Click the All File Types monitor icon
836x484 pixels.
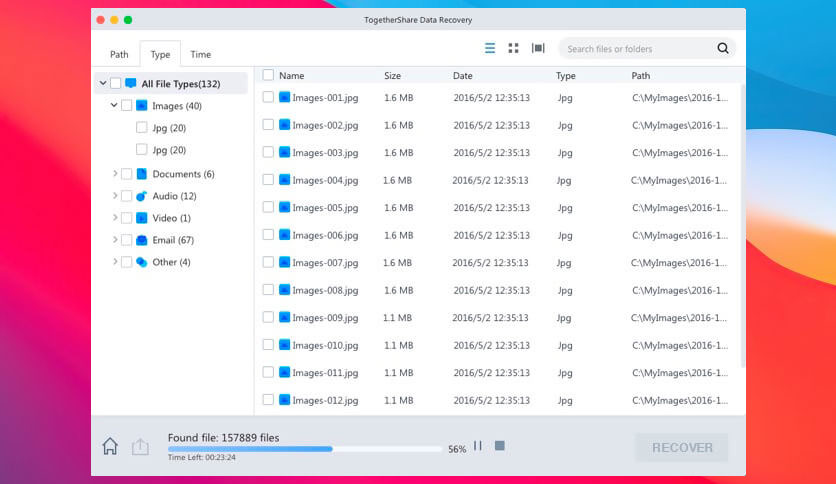pyautogui.click(x=131, y=83)
